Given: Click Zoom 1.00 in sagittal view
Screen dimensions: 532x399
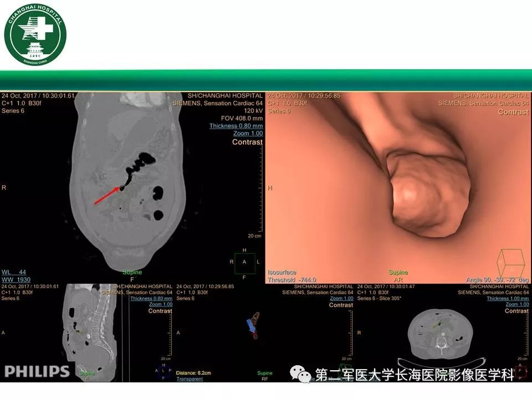Looking at the screenshot, I should (x=161, y=304).
